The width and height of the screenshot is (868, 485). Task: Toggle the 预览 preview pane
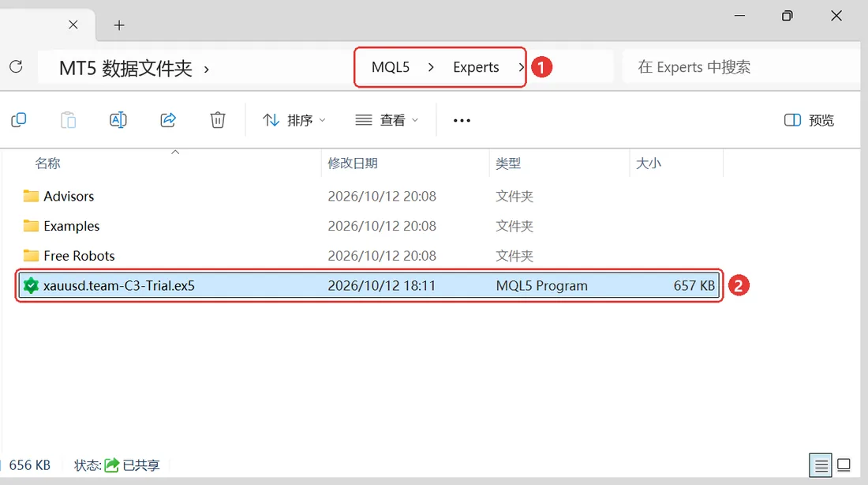[809, 120]
